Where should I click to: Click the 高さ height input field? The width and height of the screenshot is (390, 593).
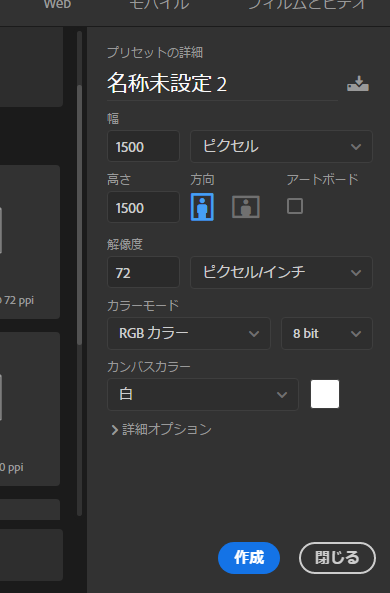coord(143,207)
